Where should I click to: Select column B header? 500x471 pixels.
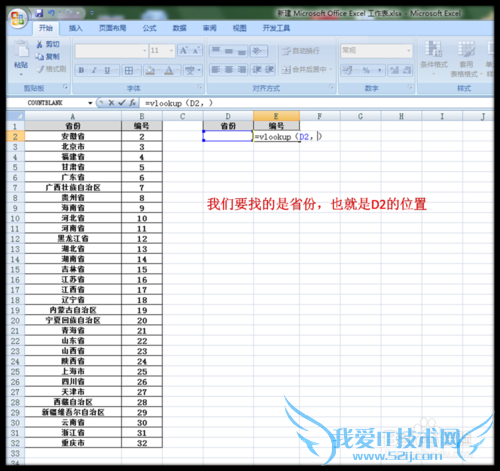pyautogui.click(x=142, y=116)
